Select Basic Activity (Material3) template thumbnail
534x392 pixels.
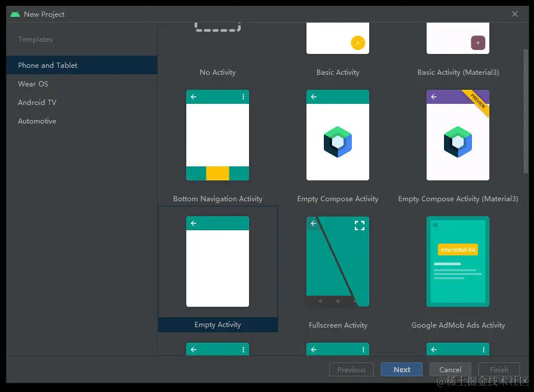click(x=458, y=38)
